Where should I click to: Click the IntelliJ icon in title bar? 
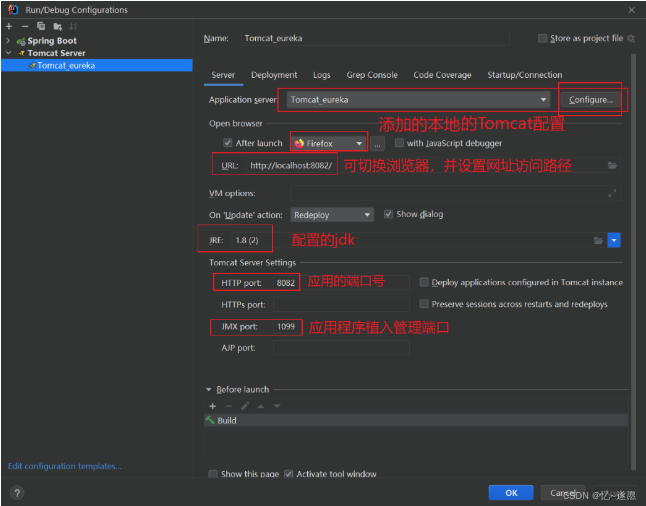(14, 9)
